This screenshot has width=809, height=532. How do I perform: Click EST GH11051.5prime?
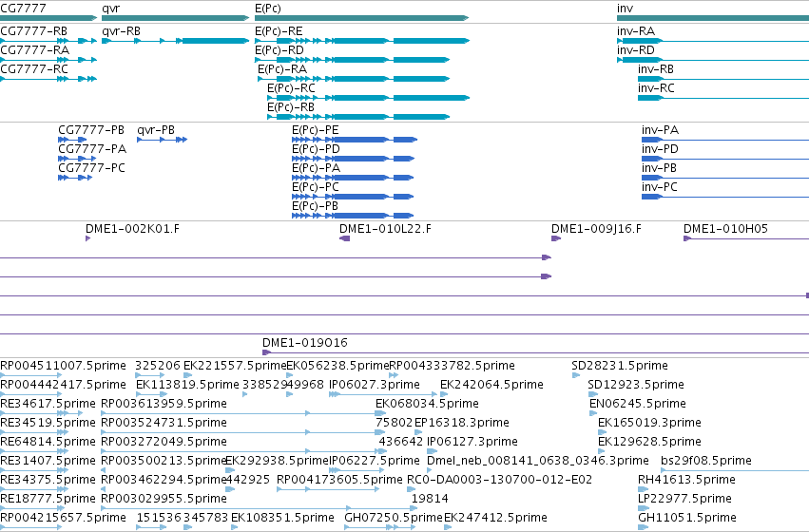687,518
